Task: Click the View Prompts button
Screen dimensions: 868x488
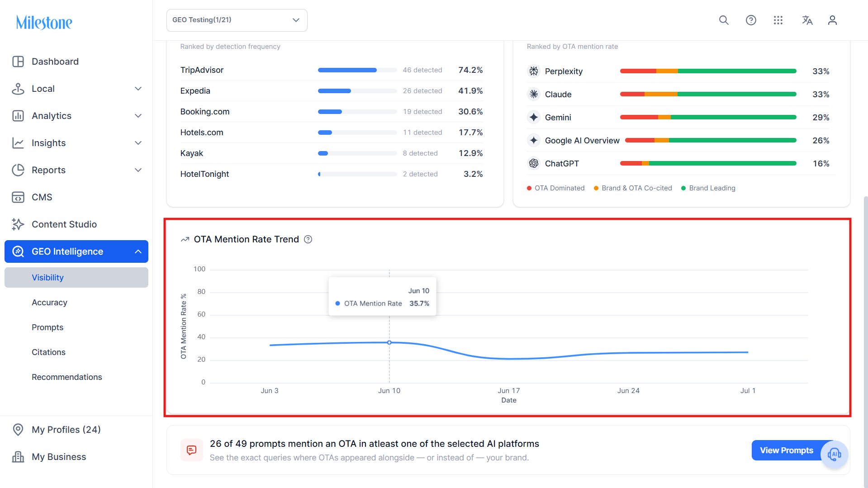Action: [x=787, y=450]
